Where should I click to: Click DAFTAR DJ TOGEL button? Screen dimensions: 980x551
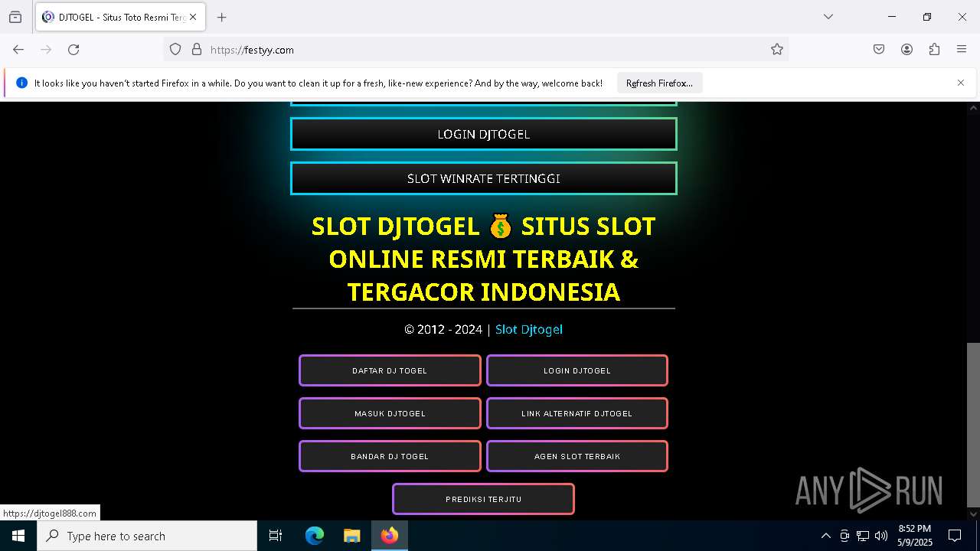point(390,370)
